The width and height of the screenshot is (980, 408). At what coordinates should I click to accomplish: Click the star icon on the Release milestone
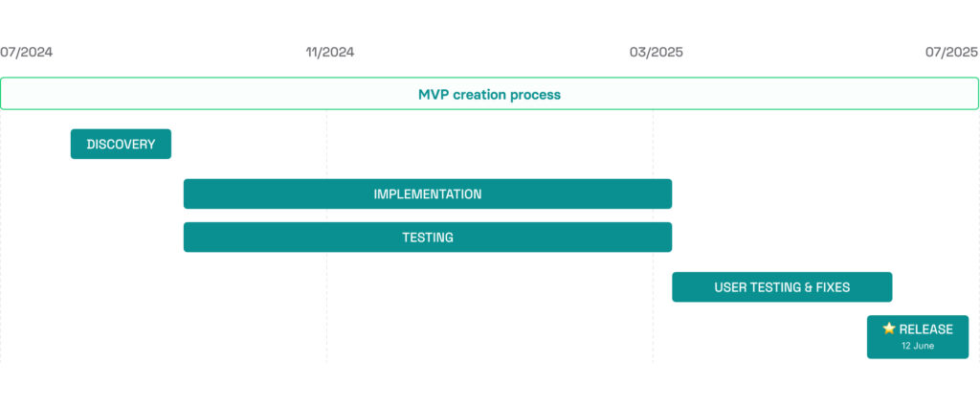click(889, 329)
